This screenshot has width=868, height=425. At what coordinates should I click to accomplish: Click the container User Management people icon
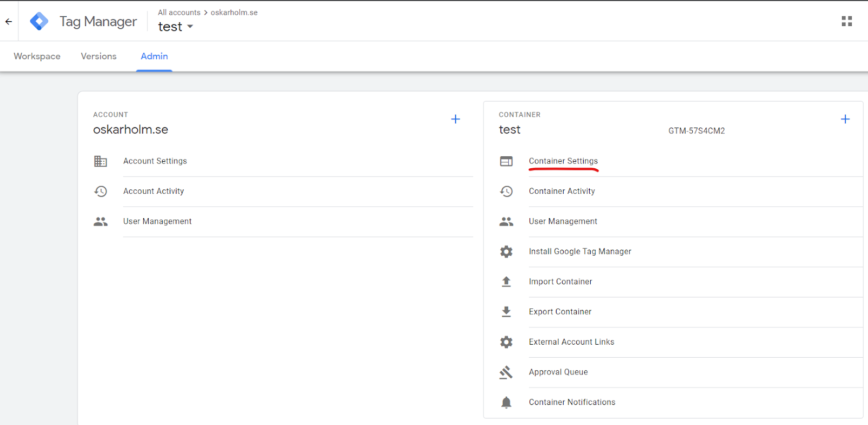point(506,221)
